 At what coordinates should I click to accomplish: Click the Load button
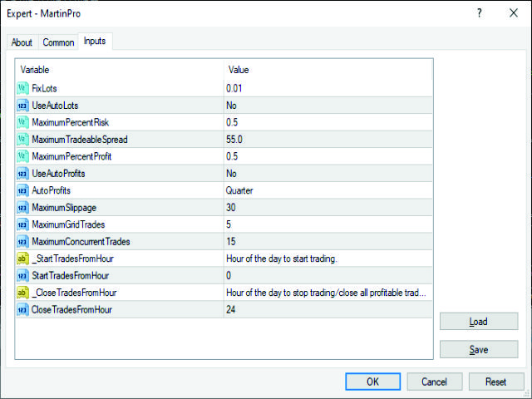(479, 321)
